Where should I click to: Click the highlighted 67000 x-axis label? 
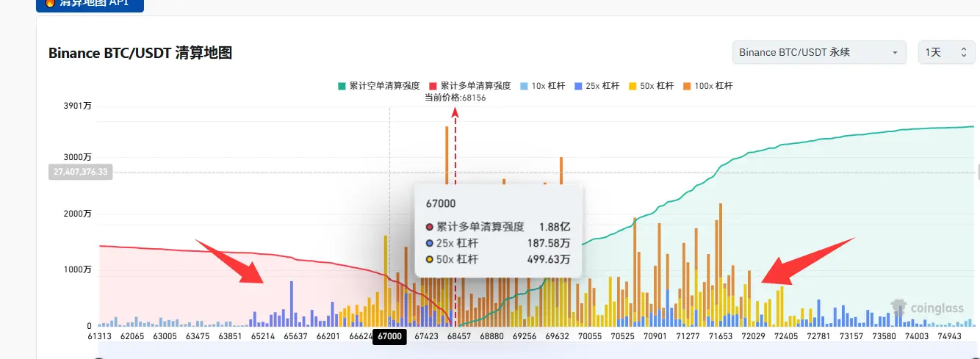point(389,336)
